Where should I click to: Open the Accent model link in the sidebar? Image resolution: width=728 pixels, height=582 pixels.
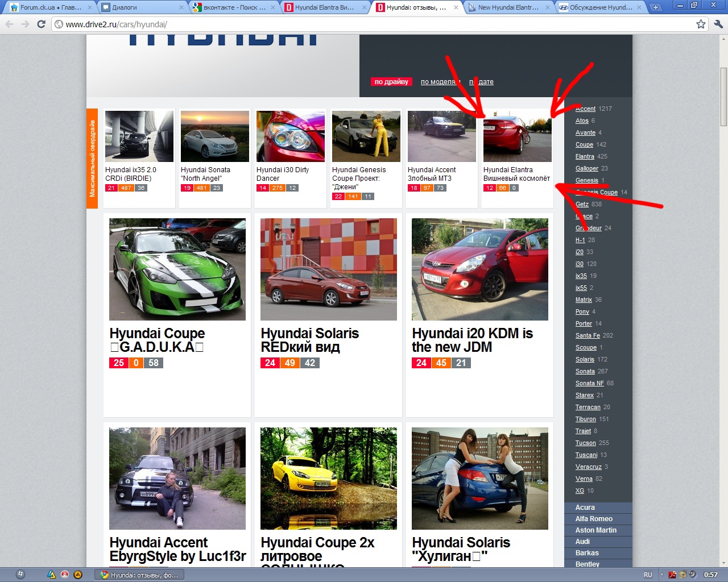[585, 109]
